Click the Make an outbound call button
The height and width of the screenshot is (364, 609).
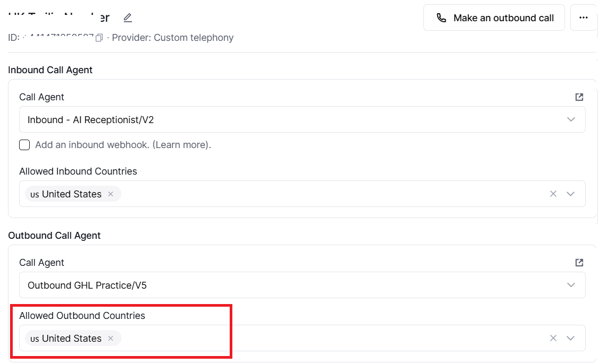(x=494, y=18)
